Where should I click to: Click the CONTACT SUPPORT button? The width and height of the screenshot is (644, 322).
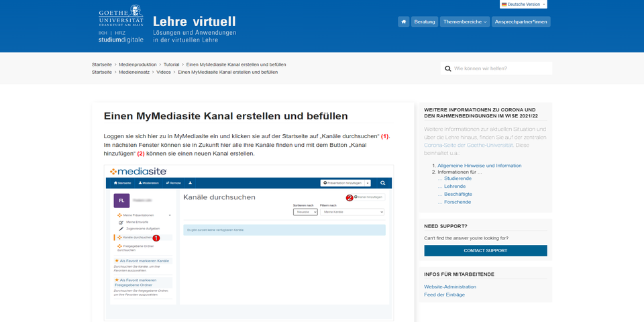(x=486, y=250)
